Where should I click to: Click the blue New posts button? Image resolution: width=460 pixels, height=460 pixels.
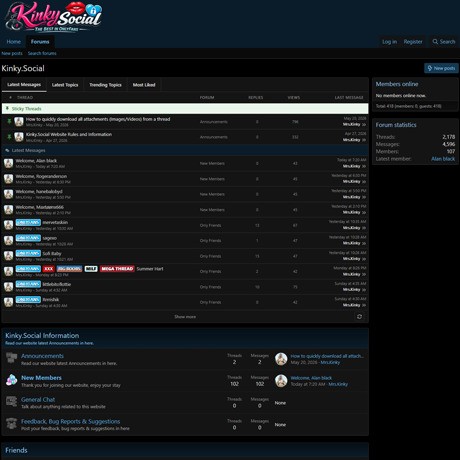[x=441, y=68]
